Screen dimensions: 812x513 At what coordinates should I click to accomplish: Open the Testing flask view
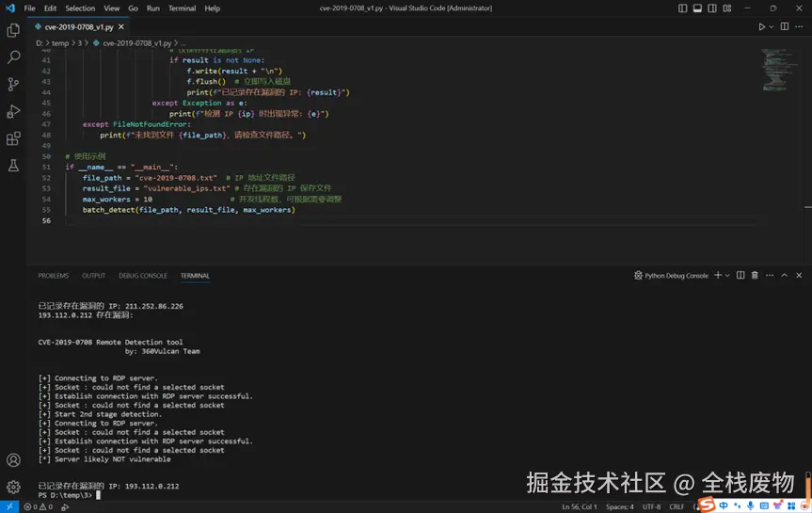tap(13, 166)
